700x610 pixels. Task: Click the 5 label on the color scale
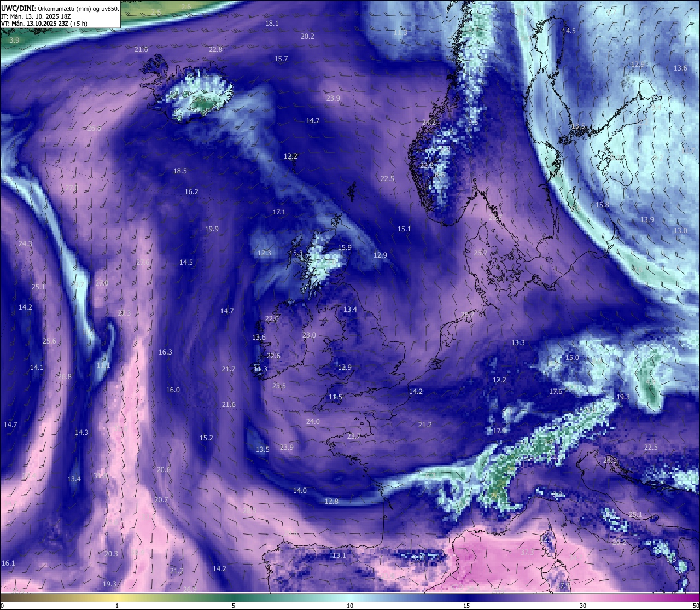234,606
